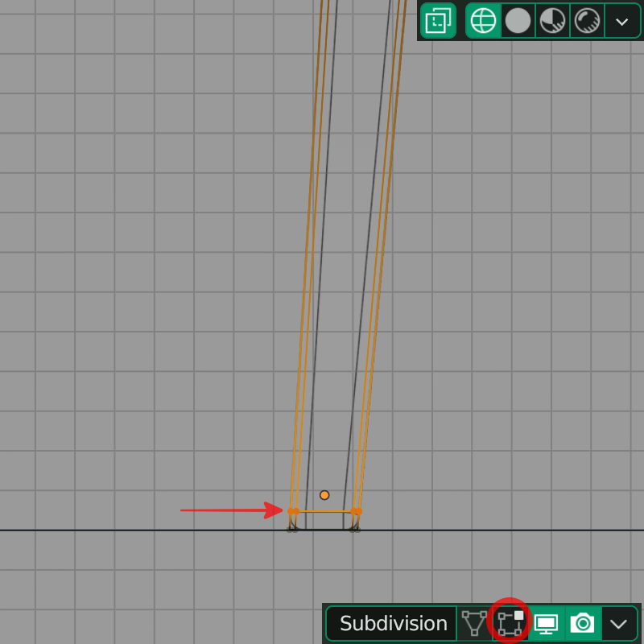Switch to Solid viewport shading
Viewport: 644px width, 644px height.
click(x=518, y=21)
